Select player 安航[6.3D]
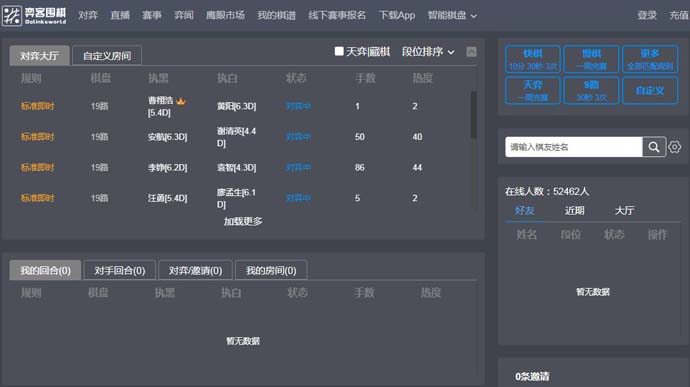Image resolution: width=690 pixels, height=387 pixels. pos(167,137)
